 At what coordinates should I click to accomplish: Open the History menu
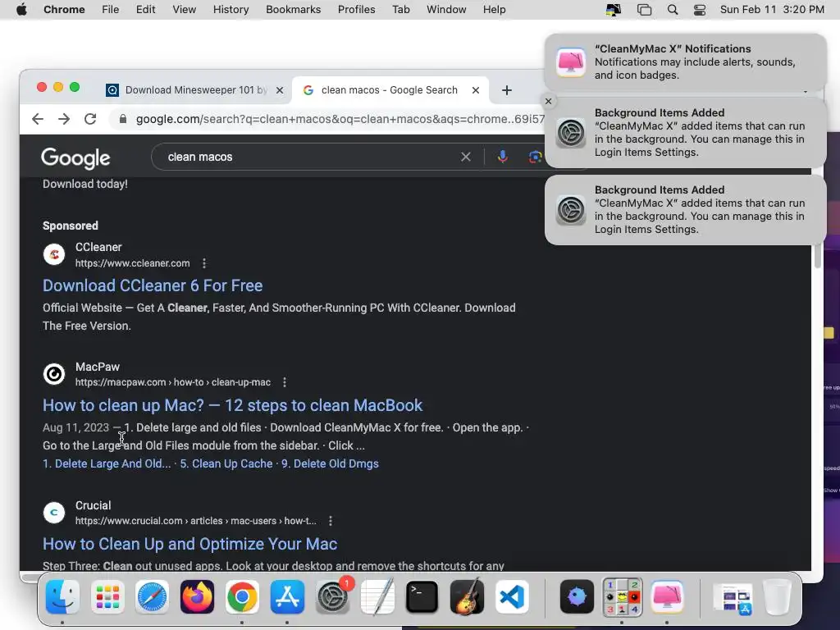231,10
